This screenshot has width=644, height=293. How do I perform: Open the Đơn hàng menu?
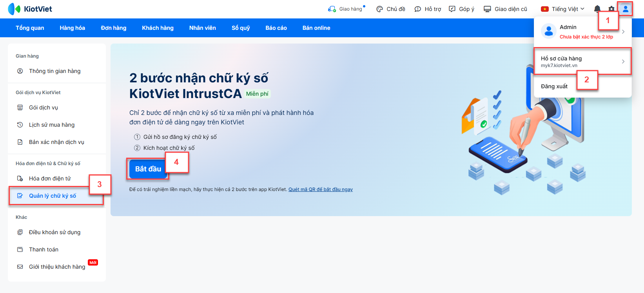pos(114,28)
